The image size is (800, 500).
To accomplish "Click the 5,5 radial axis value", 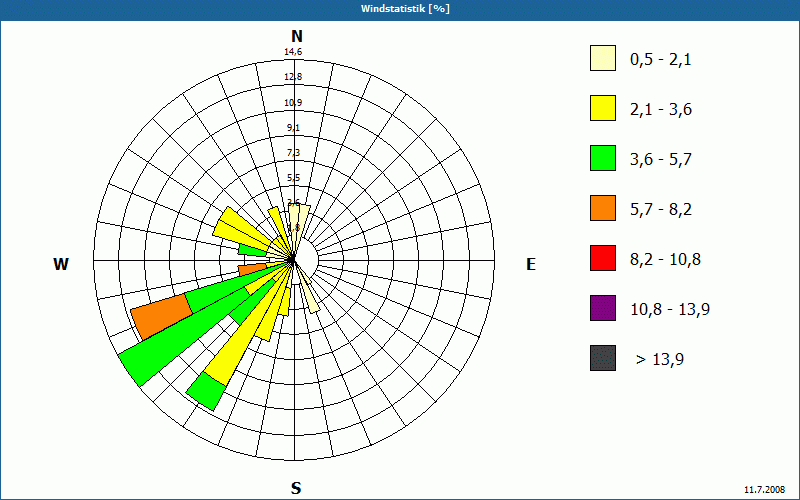I will click(293, 178).
